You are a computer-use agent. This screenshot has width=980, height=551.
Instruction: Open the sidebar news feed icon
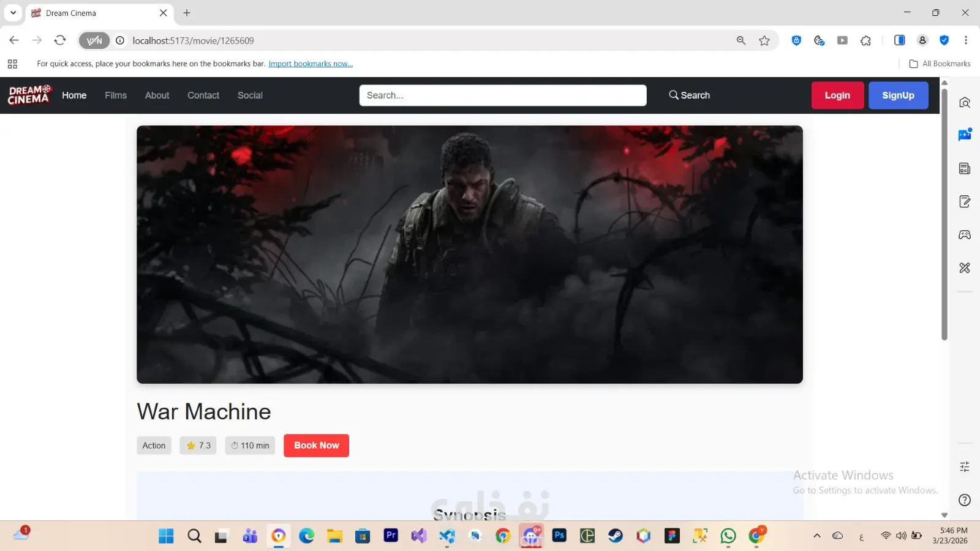point(965,168)
